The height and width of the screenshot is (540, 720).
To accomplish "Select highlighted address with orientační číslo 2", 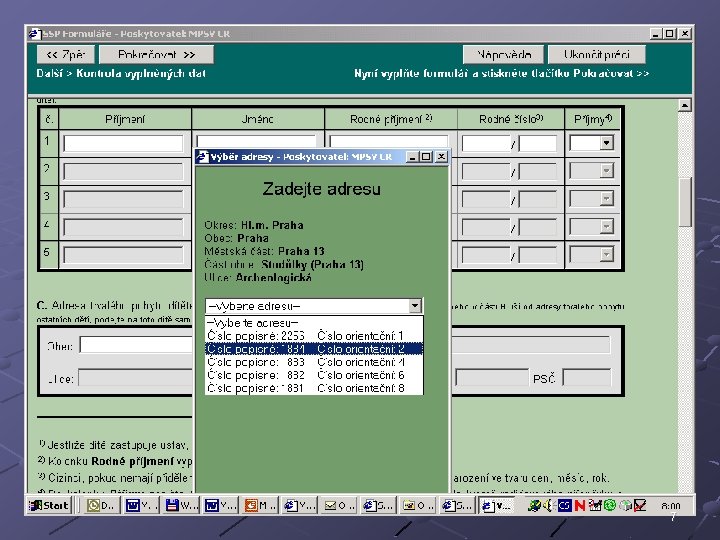I will [x=314, y=349].
